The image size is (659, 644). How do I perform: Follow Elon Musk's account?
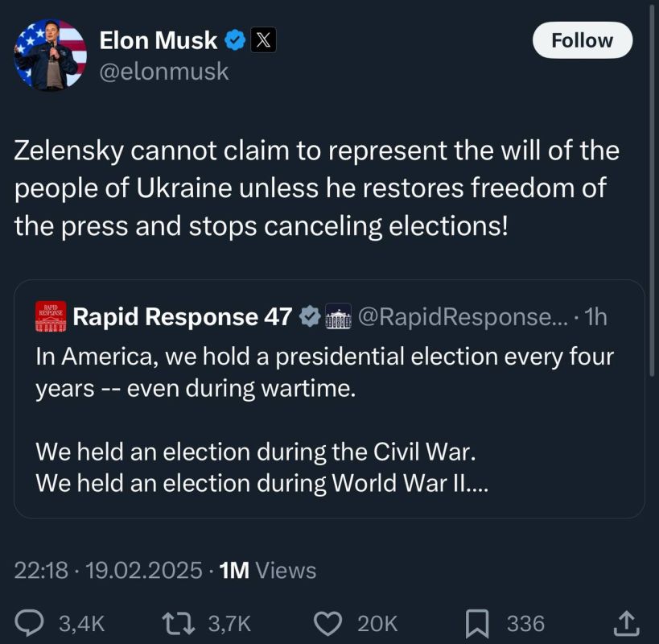[582, 40]
